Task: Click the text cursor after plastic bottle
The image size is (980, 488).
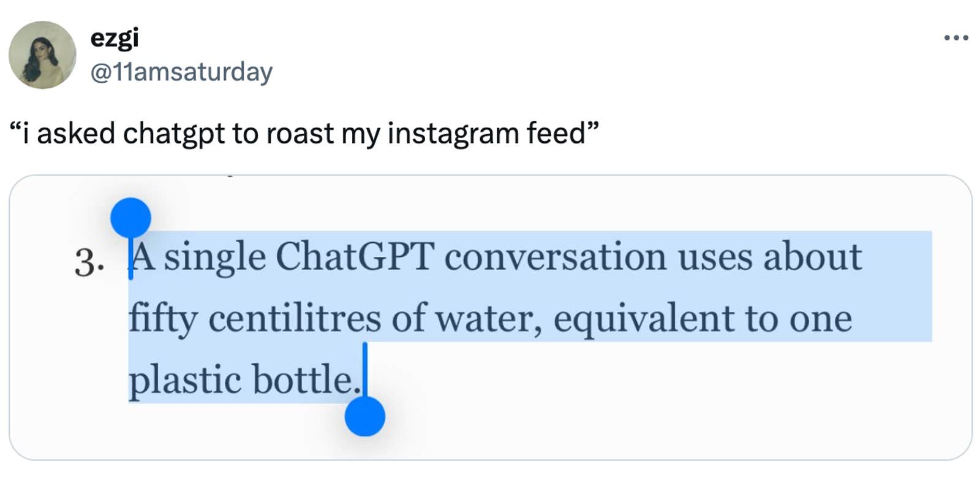Action: (366, 378)
